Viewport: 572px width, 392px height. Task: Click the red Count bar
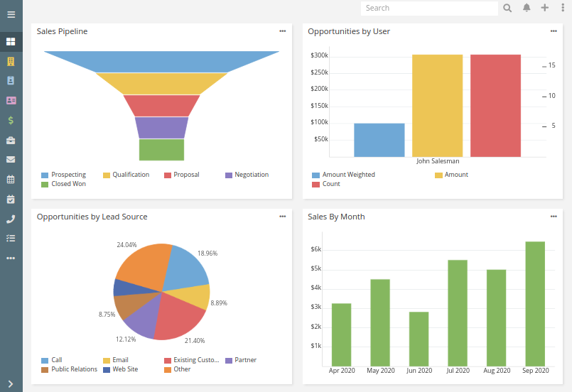click(x=495, y=106)
